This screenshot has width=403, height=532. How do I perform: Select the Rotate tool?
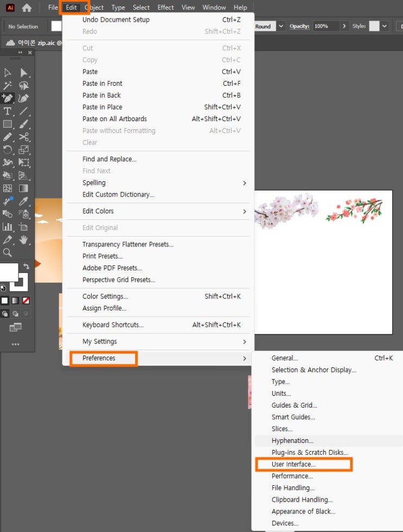[x=8, y=150]
